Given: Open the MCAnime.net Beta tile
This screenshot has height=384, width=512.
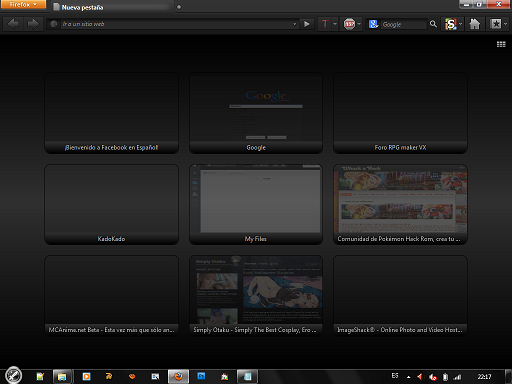Looking at the screenshot, I should click(x=111, y=295).
